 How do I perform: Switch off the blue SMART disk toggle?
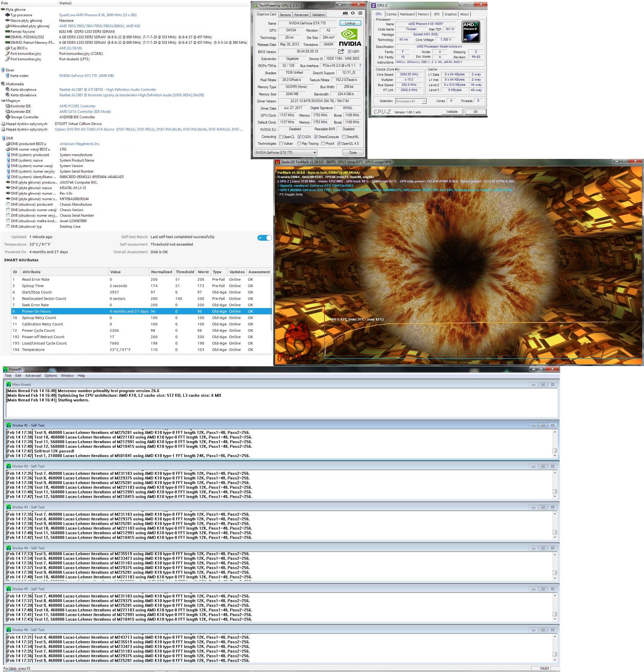[x=264, y=238]
